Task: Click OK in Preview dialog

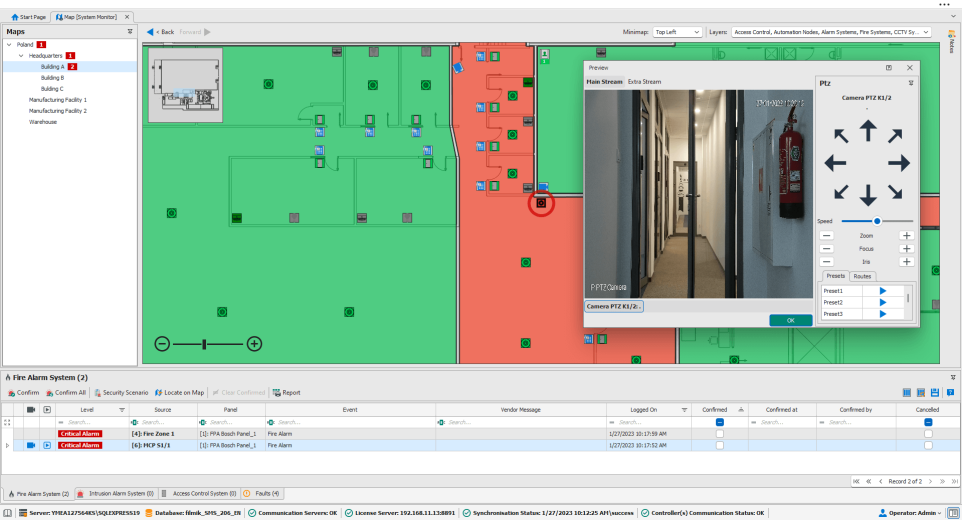Action: coord(791,320)
